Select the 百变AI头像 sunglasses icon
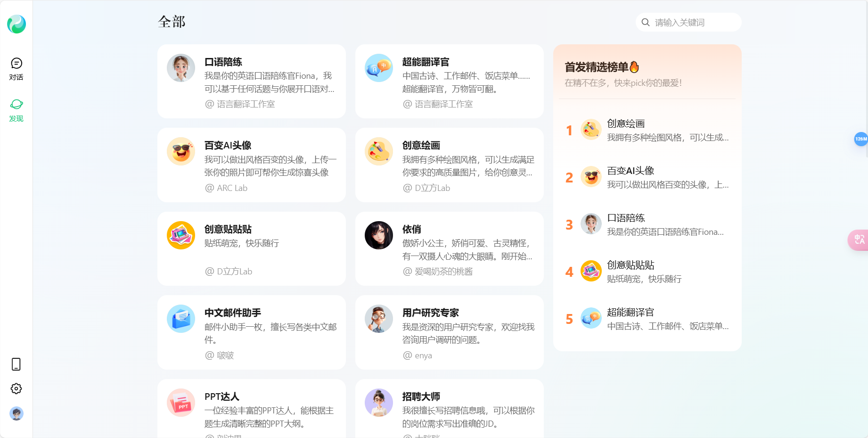 pos(180,151)
